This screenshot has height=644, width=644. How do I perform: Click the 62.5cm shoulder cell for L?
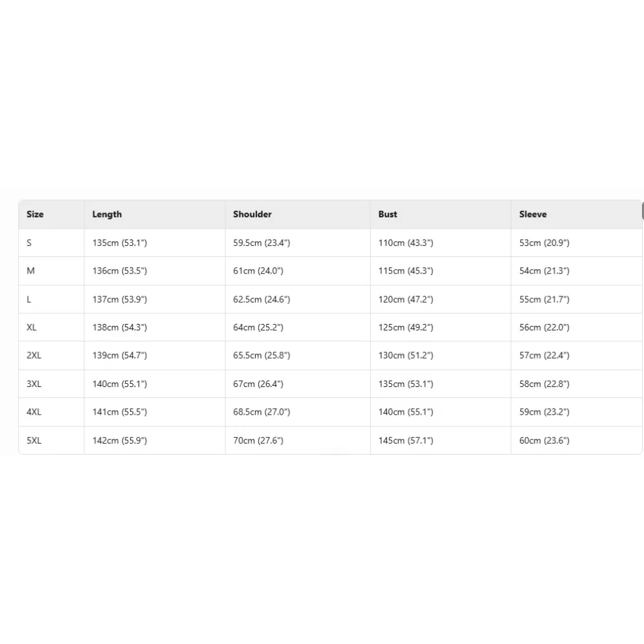tap(261, 299)
